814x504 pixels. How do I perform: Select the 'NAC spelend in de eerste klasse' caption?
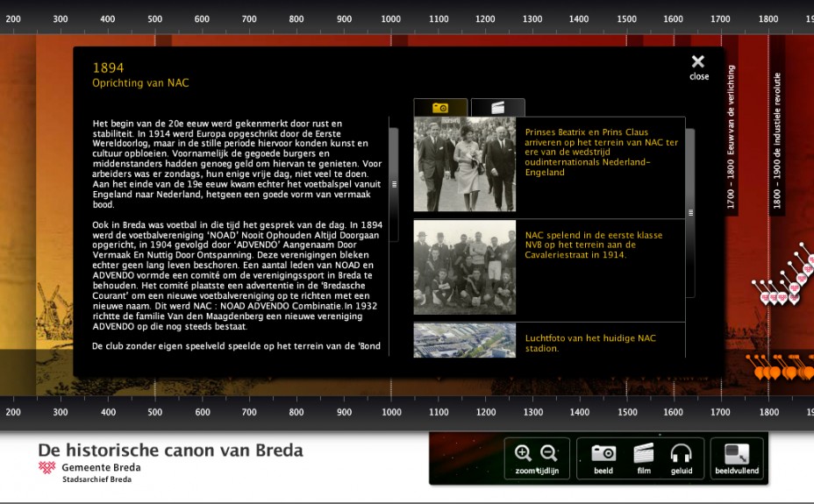click(x=593, y=245)
